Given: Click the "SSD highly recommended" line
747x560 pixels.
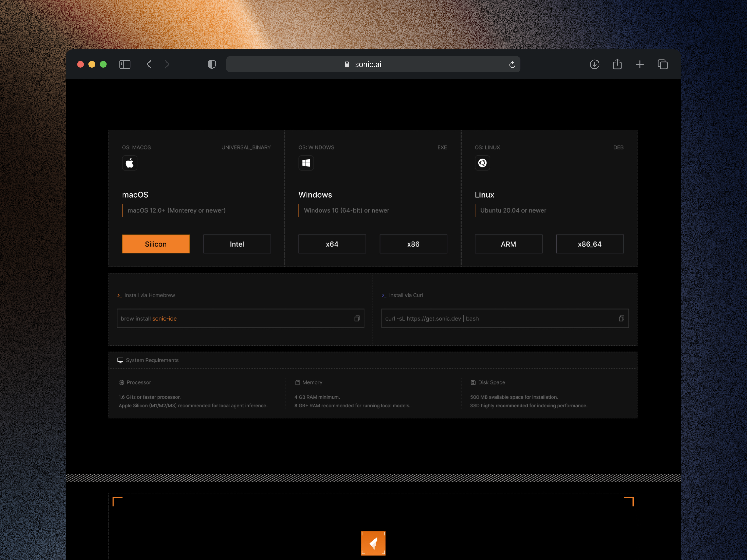Looking at the screenshot, I should click(x=529, y=405).
